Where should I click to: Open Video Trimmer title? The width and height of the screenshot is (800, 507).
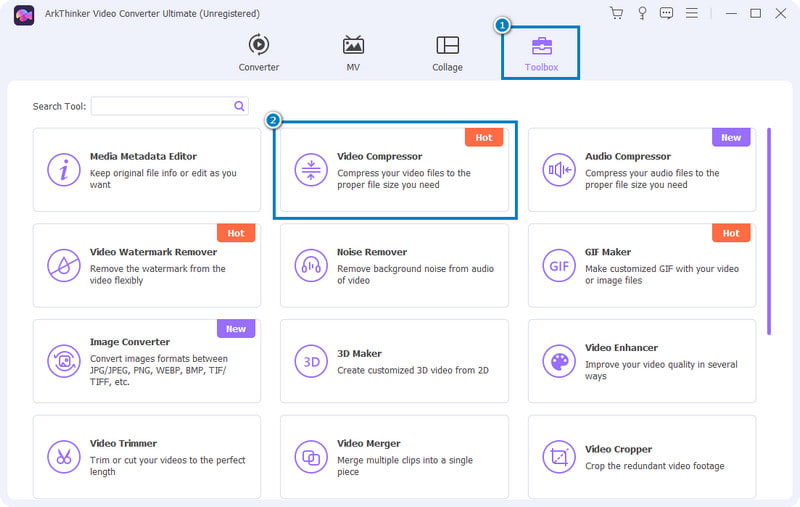tap(123, 443)
